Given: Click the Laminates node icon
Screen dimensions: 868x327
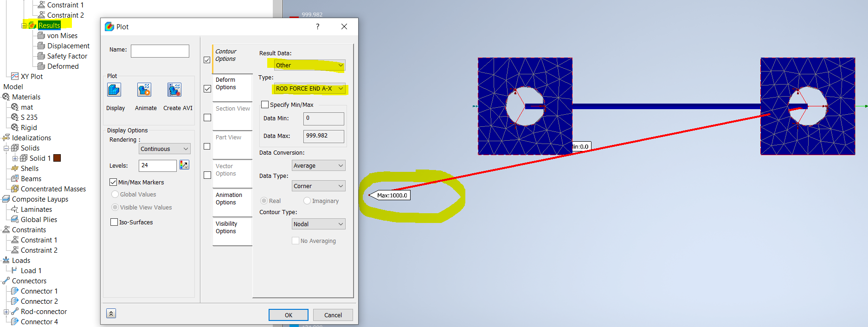Looking at the screenshot, I should click(15, 209).
